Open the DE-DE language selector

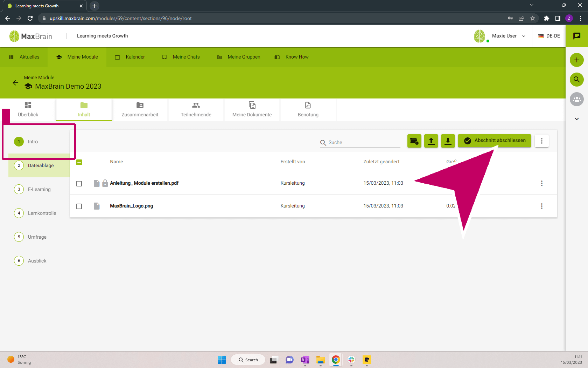pyautogui.click(x=549, y=36)
